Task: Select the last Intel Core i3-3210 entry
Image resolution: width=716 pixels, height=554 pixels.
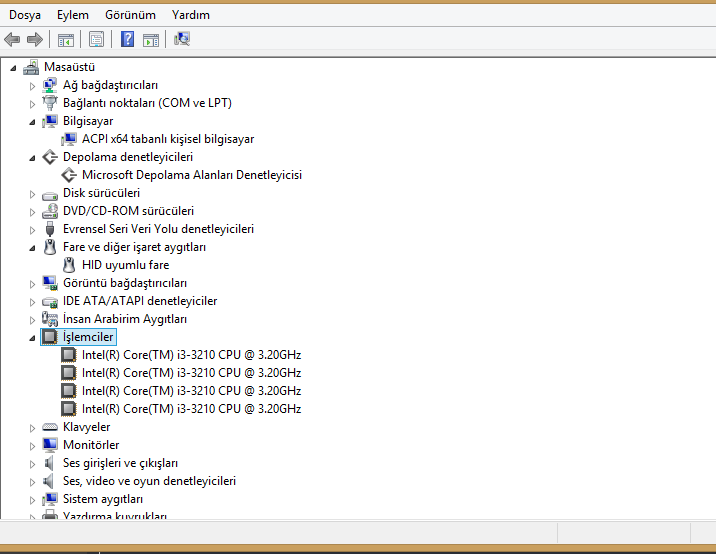Action: (x=191, y=409)
